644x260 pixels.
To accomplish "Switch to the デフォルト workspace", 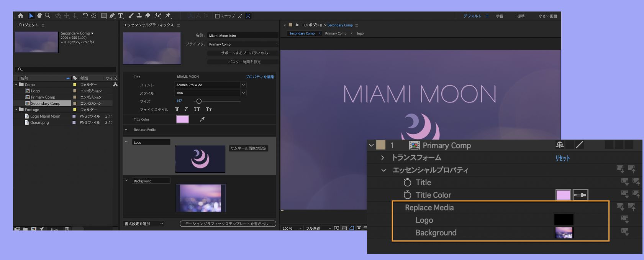I will click(x=472, y=16).
